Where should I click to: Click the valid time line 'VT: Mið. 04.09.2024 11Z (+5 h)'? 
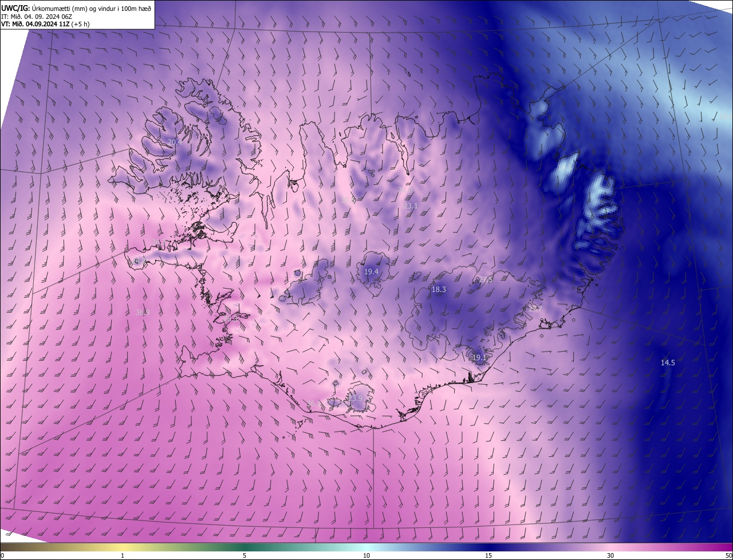pos(45,24)
